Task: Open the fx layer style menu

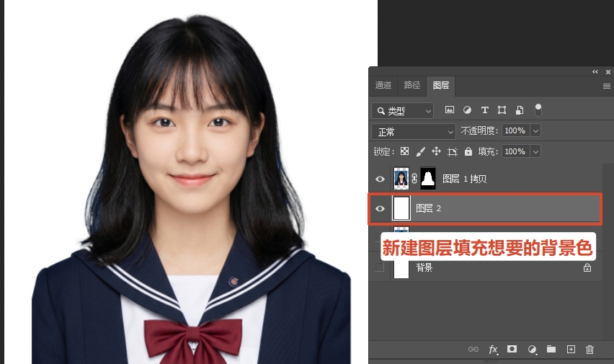Action: click(x=494, y=349)
